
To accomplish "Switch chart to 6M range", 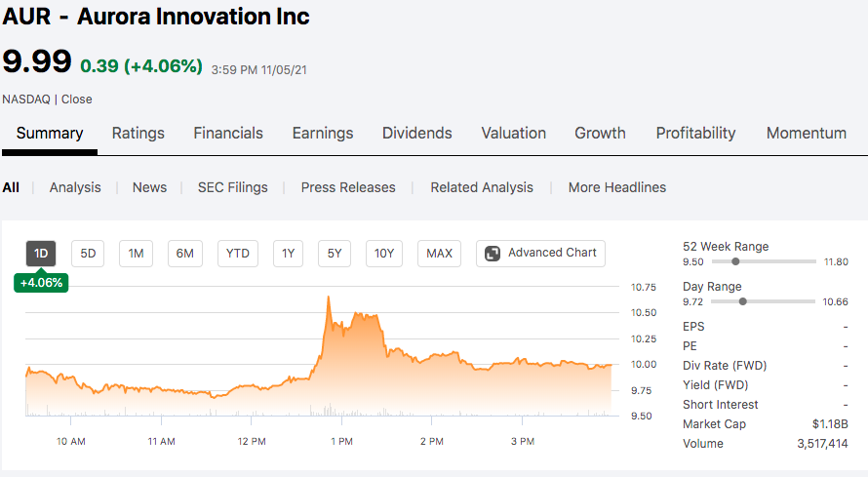I will (x=185, y=254).
